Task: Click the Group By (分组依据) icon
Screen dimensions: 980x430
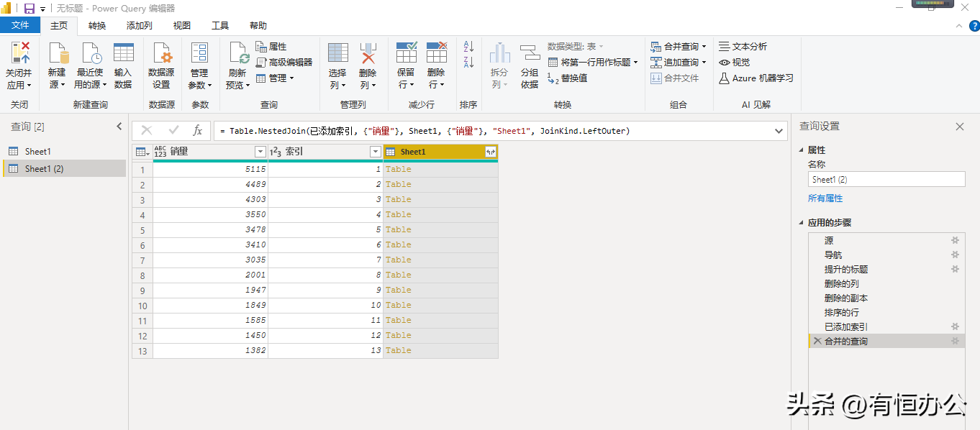Action: pyautogui.click(x=530, y=53)
